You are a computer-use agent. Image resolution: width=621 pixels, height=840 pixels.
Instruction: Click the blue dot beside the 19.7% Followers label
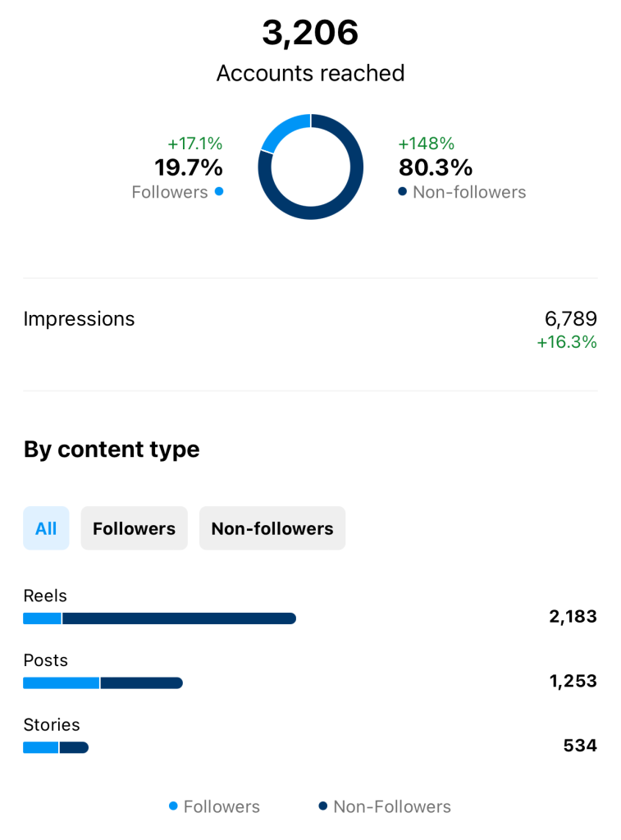pyautogui.click(x=218, y=192)
